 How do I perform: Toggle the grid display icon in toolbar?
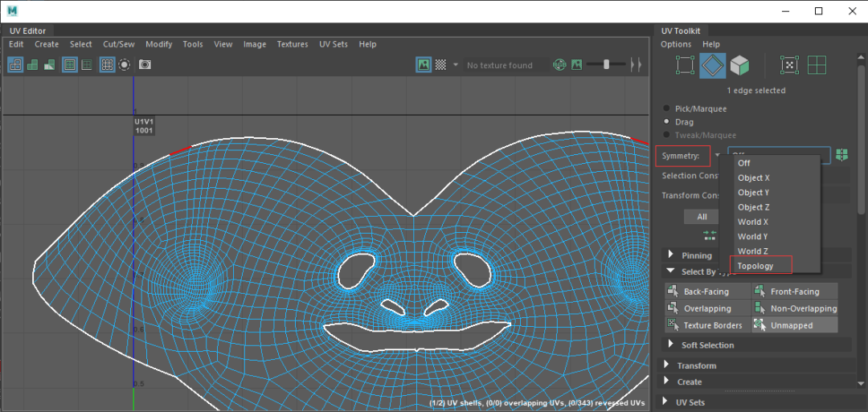(x=107, y=65)
